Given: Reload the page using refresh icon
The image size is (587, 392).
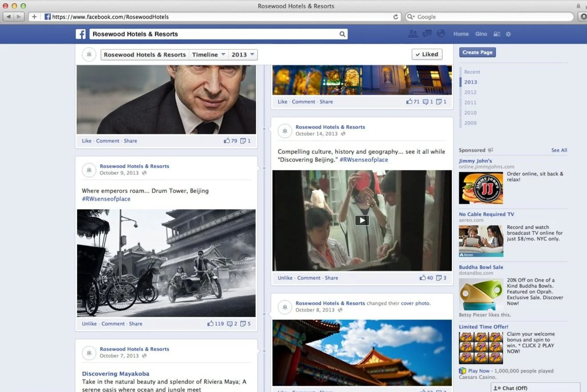Looking at the screenshot, I should [395, 17].
